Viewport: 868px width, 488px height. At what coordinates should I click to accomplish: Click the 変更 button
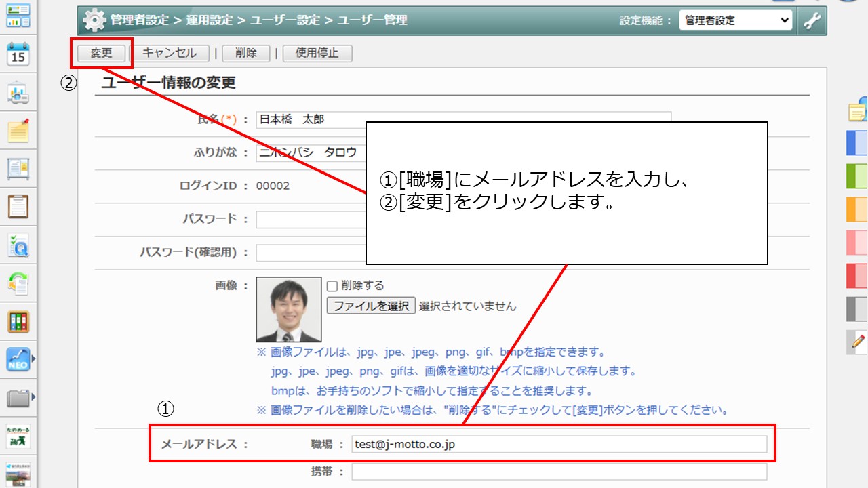click(101, 53)
